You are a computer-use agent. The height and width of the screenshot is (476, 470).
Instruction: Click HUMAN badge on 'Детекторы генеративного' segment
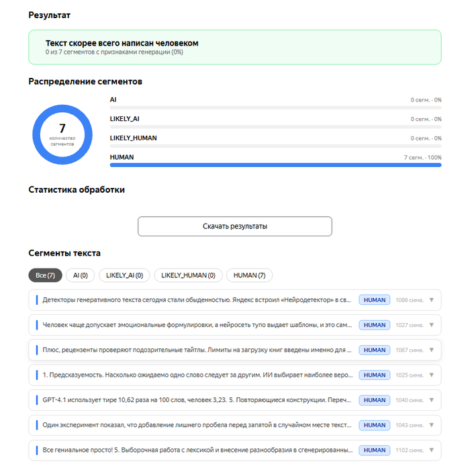375,300
